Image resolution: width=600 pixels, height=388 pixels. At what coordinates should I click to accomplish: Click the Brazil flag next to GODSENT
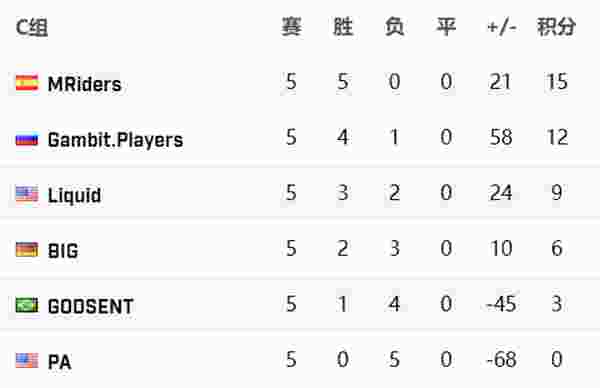[27, 305]
